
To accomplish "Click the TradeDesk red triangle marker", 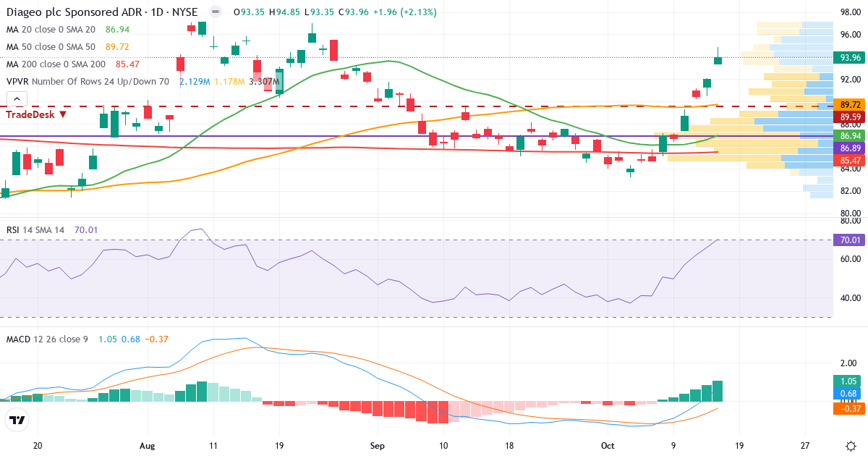I will [x=63, y=114].
